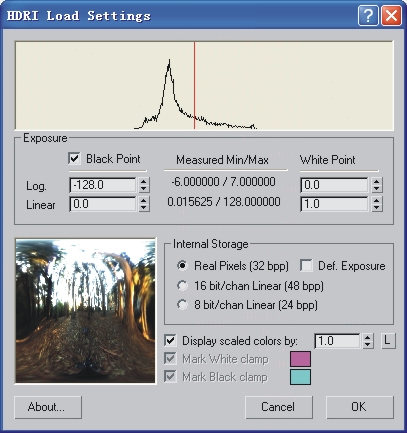The image size is (407, 433).
Task: Toggle the Black Point checkbox
Action: [74, 158]
